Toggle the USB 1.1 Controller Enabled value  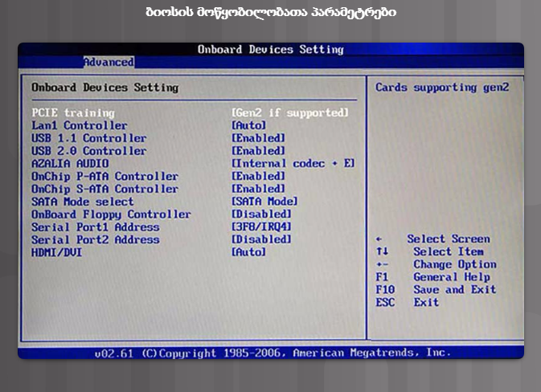(258, 138)
